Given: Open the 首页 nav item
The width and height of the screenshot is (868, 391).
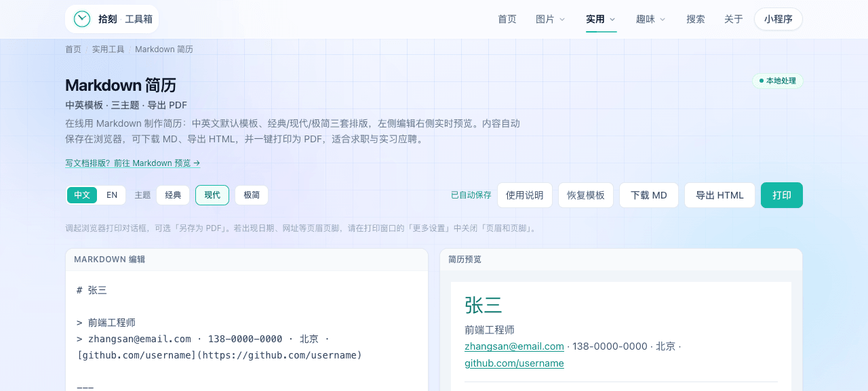Looking at the screenshot, I should point(507,19).
